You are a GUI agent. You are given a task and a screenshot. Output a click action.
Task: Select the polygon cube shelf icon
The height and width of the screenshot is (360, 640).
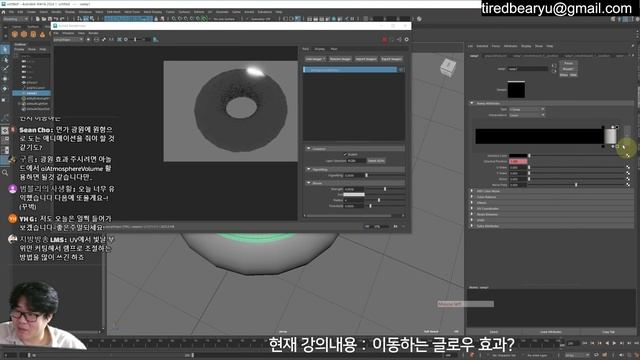24,34
